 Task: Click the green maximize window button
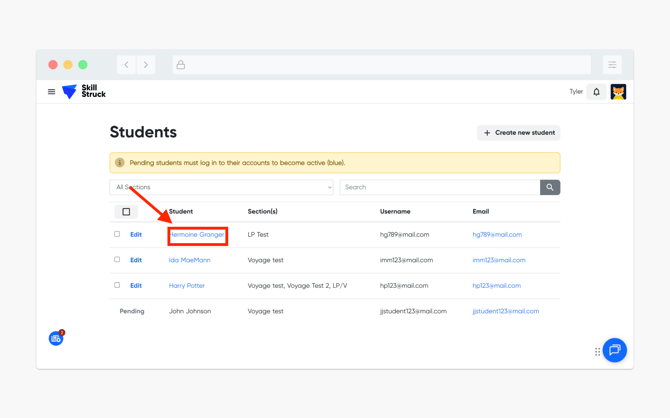point(83,65)
